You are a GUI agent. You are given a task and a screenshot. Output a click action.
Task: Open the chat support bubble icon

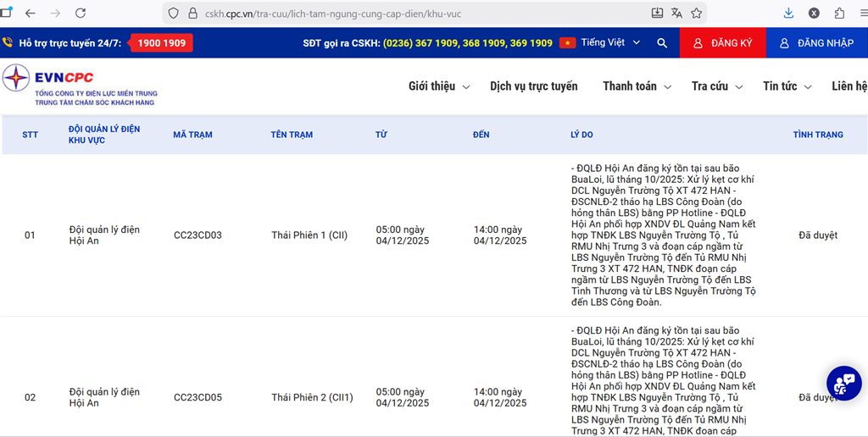[843, 383]
